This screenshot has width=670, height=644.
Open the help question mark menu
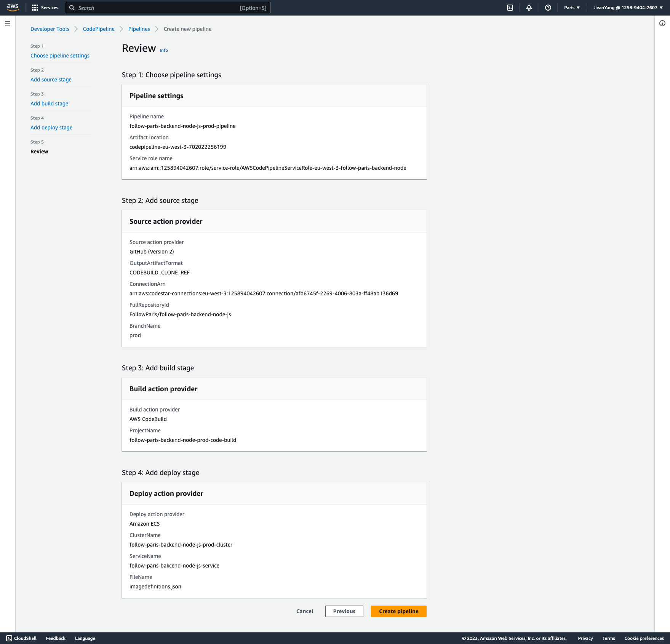click(548, 8)
